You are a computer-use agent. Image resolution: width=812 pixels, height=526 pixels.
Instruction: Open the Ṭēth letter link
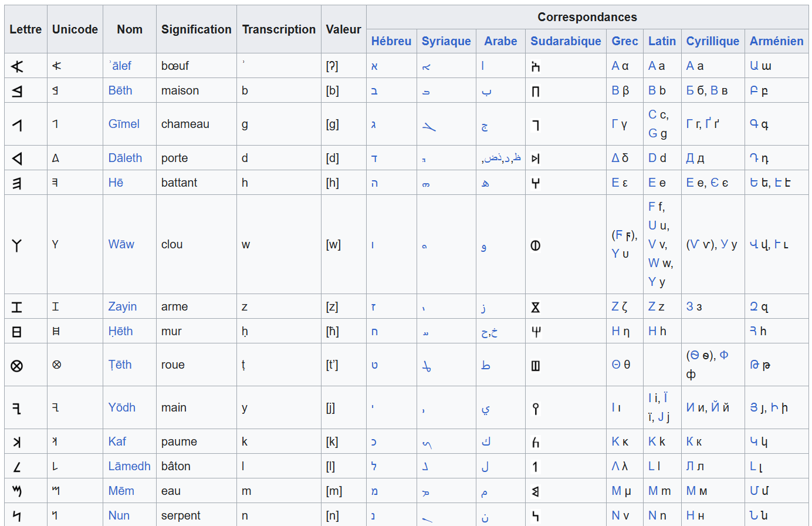click(x=120, y=365)
